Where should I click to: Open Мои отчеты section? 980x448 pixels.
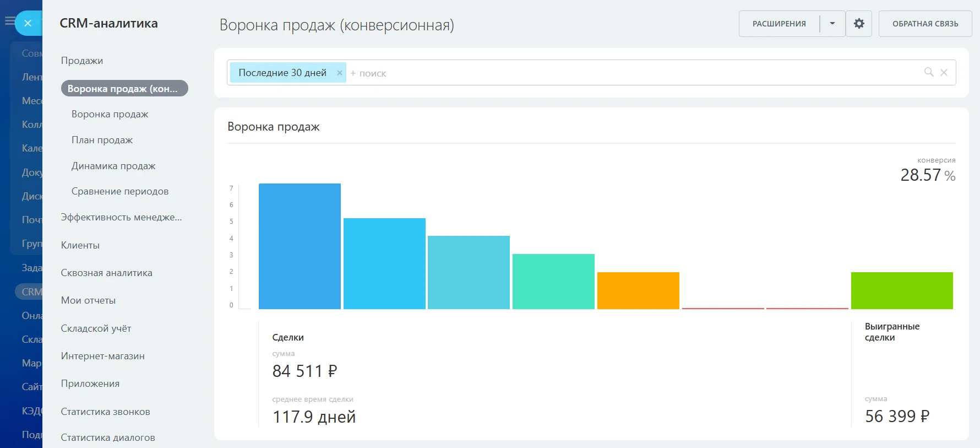88,300
